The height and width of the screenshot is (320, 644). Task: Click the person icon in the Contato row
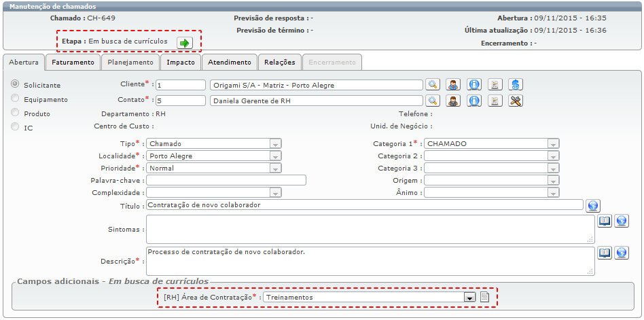tap(454, 101)
